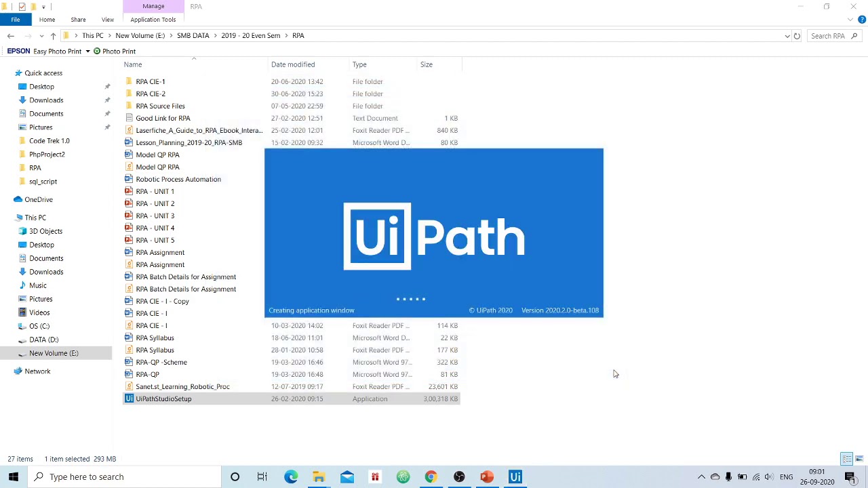This screenshot has height=488, width=868.
Task: Open the DATA (D:) drive
Action: 43,340
